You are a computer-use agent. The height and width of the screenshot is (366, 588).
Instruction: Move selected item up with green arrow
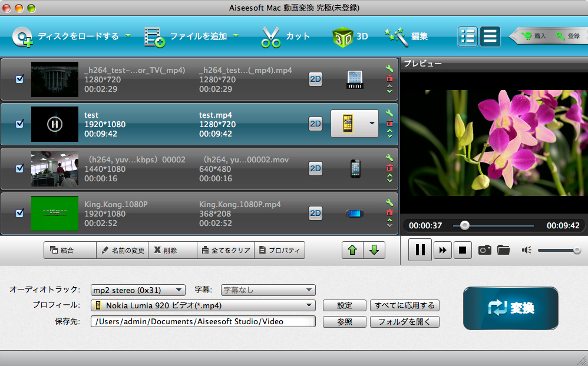click(x=352, y=250)
